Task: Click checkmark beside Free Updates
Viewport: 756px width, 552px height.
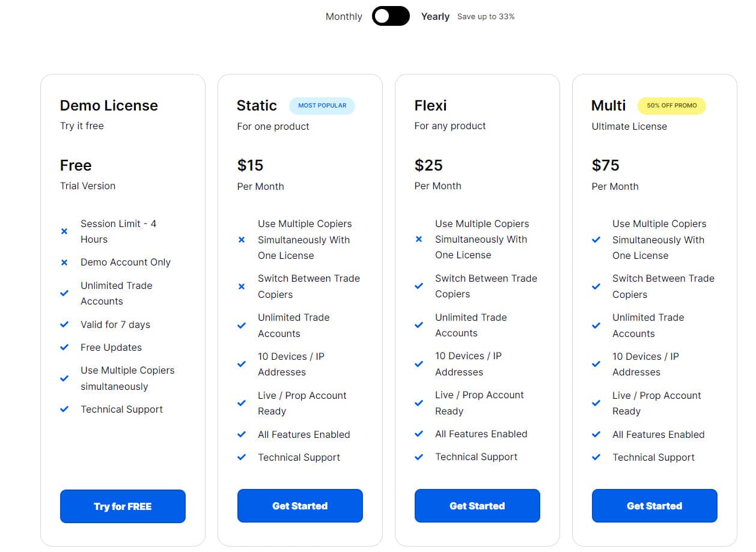Action: (64, 347)
